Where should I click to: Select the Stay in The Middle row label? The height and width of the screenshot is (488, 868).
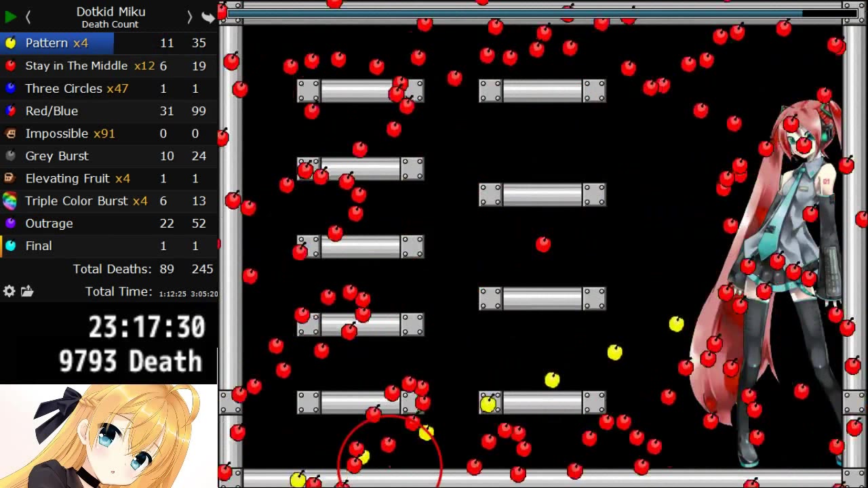pyautogui.click(x=90, y=66)
